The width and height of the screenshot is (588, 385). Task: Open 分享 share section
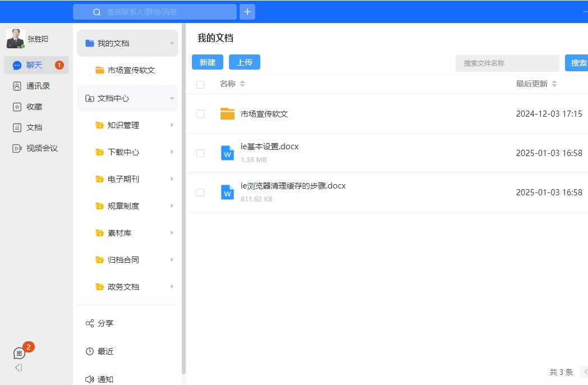(105, 323)
